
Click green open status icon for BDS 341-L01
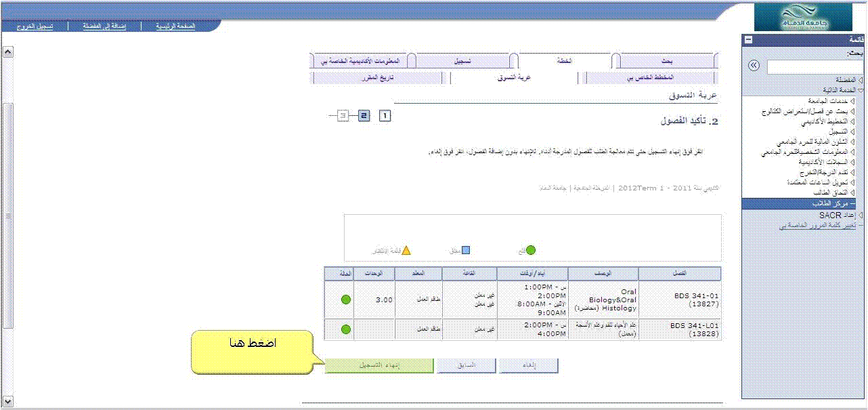346,329
